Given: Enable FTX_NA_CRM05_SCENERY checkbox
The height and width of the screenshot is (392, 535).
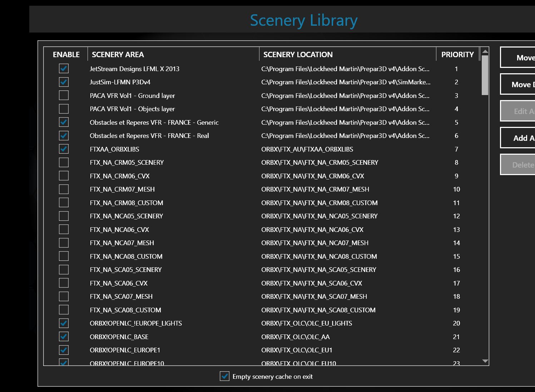Looking at the screenshot, I should pyautogui.click(x=64, y=163).
